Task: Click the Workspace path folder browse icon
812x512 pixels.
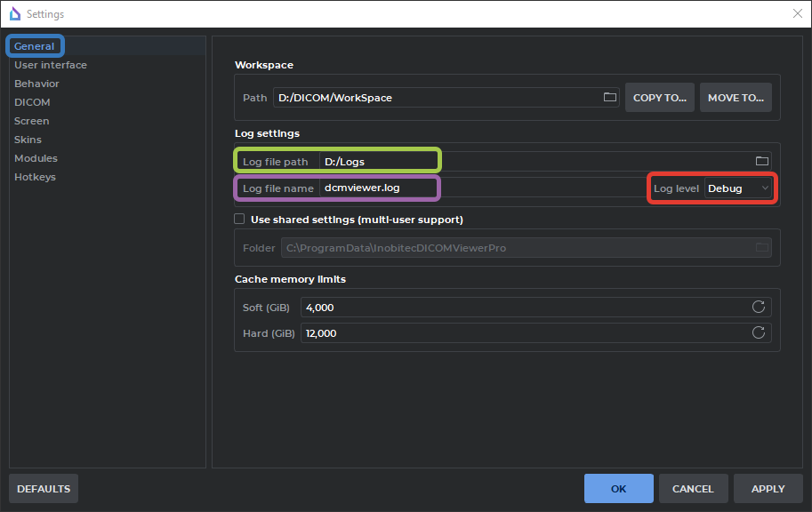Action: point(610,98)
